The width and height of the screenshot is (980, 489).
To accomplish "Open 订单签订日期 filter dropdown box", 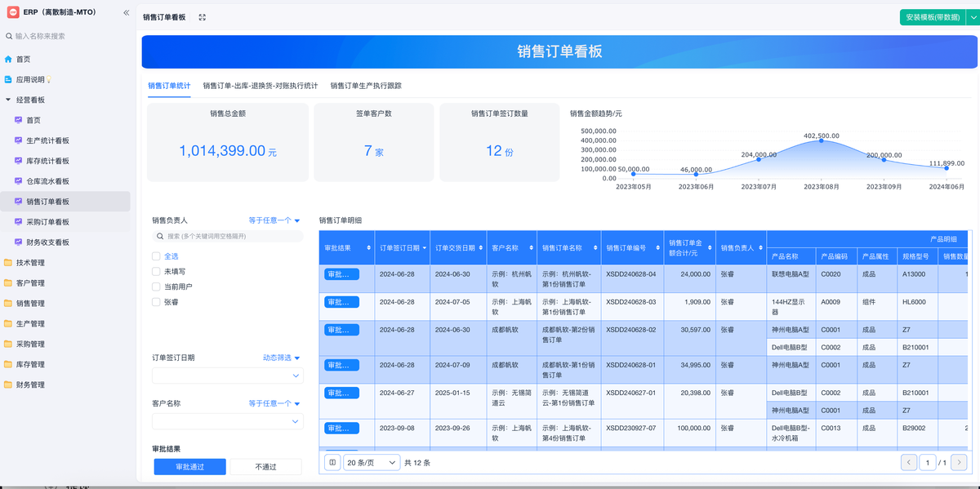I will pyautogui.click(x=227, y=376).
